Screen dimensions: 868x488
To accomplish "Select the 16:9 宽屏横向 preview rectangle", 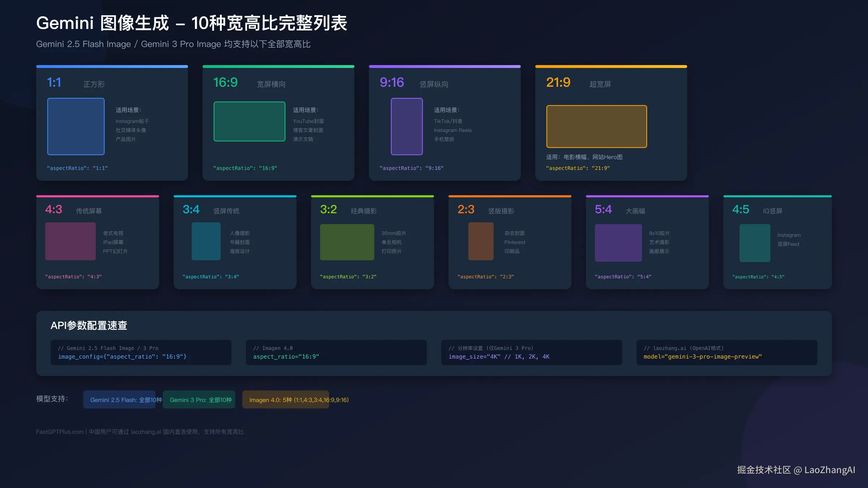I will pos(249,121).
